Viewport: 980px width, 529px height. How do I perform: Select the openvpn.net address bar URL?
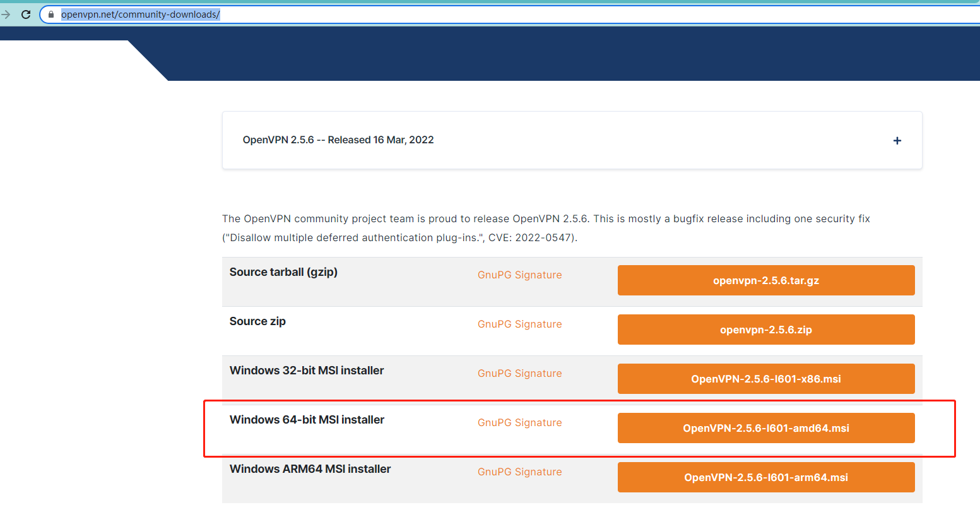pyautogui.click(x=140, y=15)
